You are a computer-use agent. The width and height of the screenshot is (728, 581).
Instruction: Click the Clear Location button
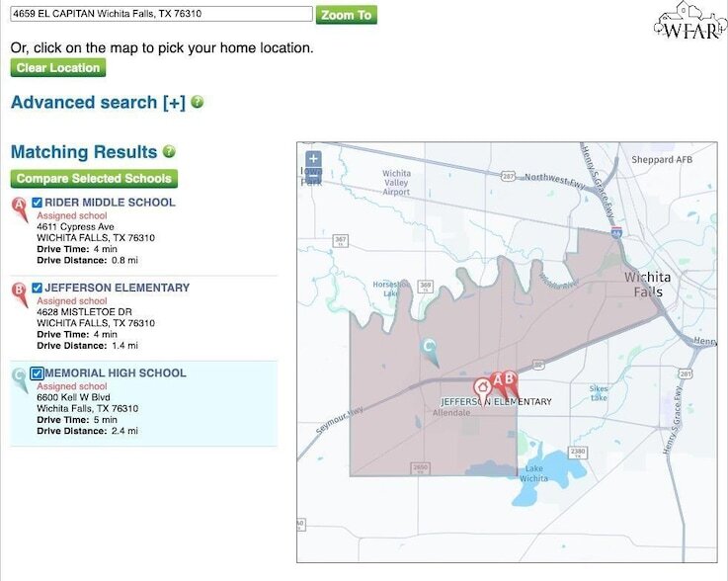tap(58, 68)
